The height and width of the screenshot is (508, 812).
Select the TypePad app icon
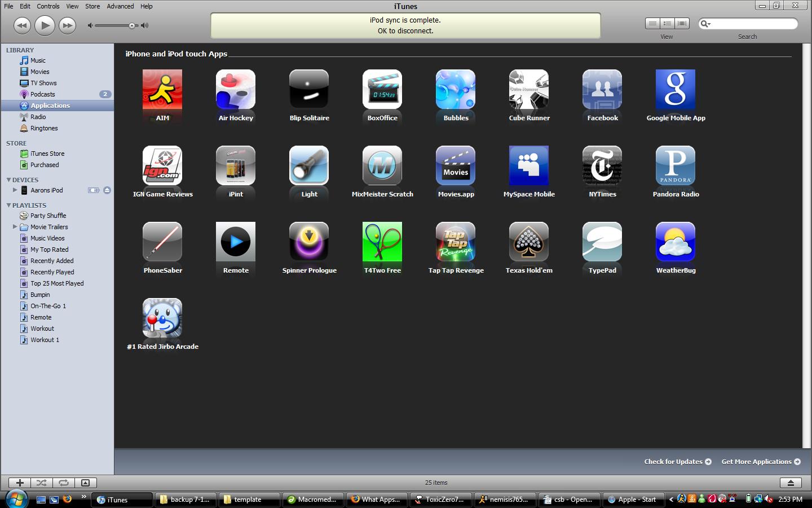(x=602, y=242)
